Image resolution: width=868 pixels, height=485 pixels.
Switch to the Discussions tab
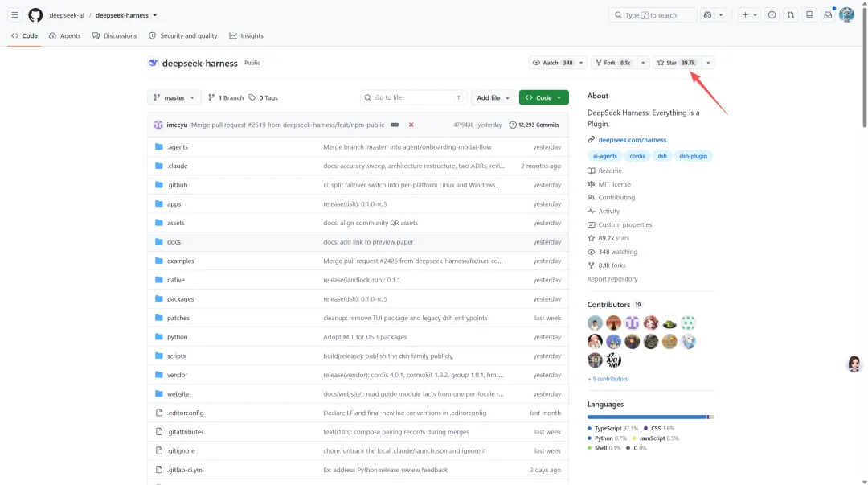point(115,35)
